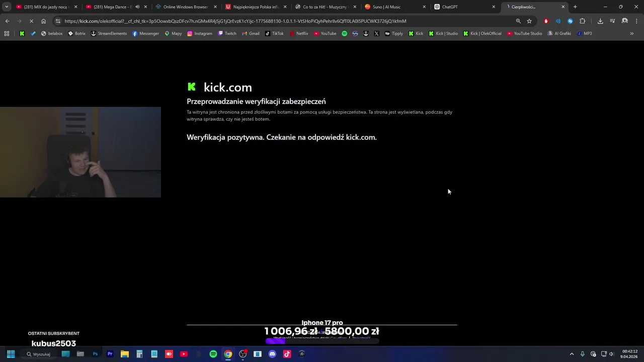Open Calculator from the taskbar
The width and height of the screenshot is (644, 362).
(139, 354)
